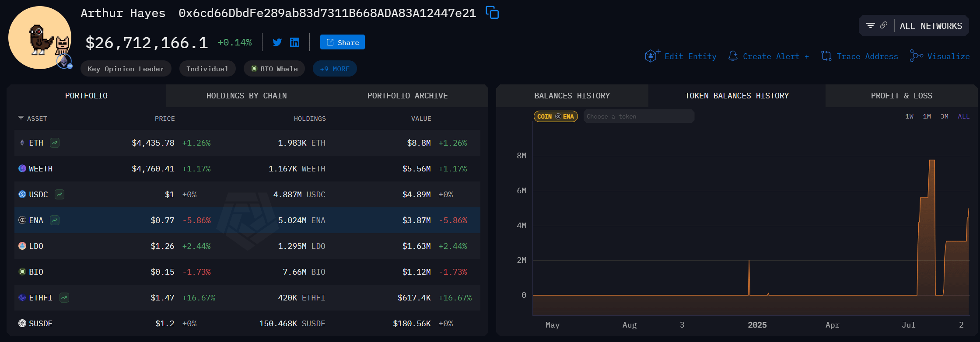Click the Visualize link
The width and height of the screenshot is (980, 342).
(948, 56)
